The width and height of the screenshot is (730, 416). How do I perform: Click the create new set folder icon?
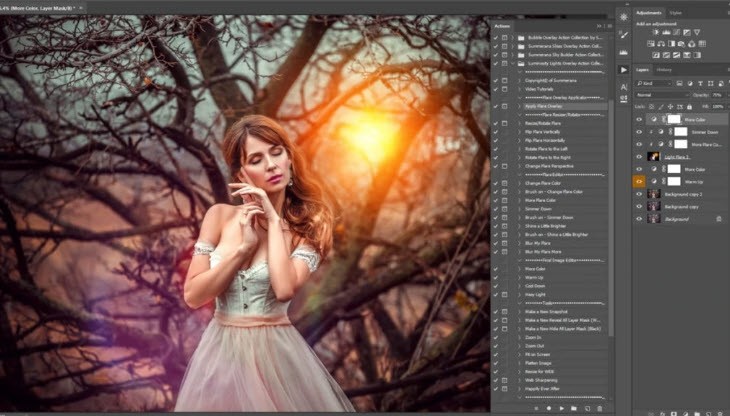[574, 408]
